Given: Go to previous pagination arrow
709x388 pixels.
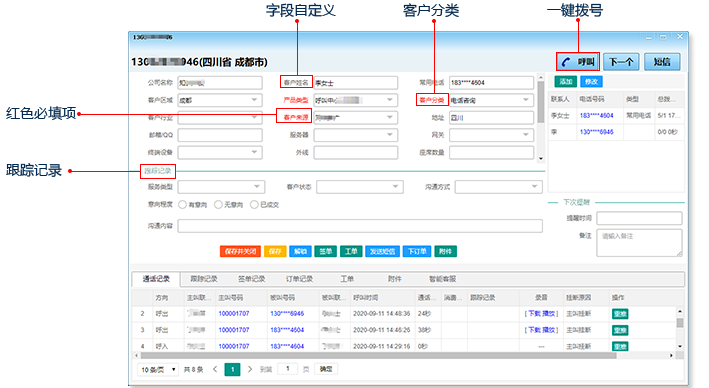Looking at the screenshot, I should 215,369.
